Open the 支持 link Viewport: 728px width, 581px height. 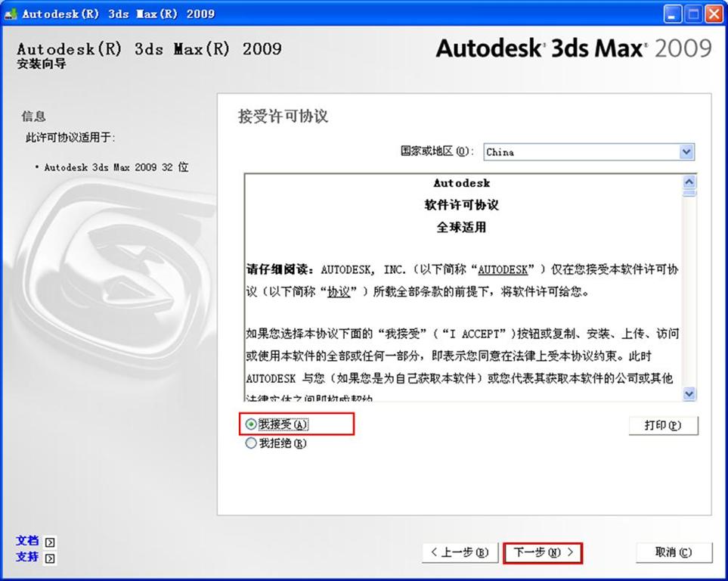tap(27, 557)
